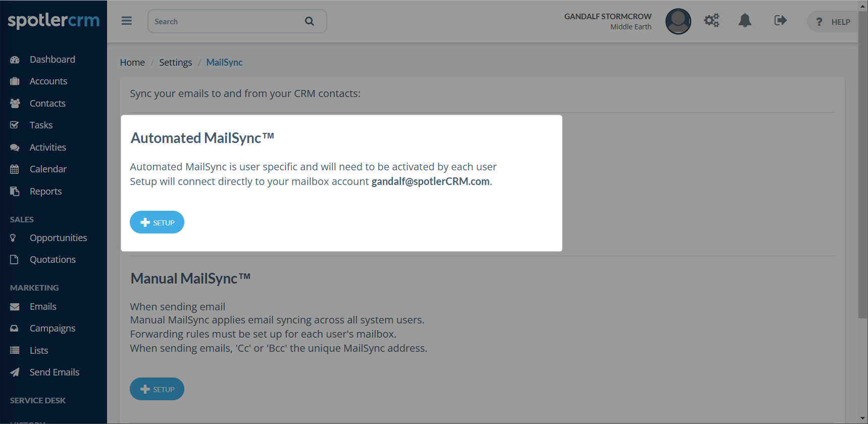
Task: Click the Calendar grid icon
Action: (x=15, y=169)
